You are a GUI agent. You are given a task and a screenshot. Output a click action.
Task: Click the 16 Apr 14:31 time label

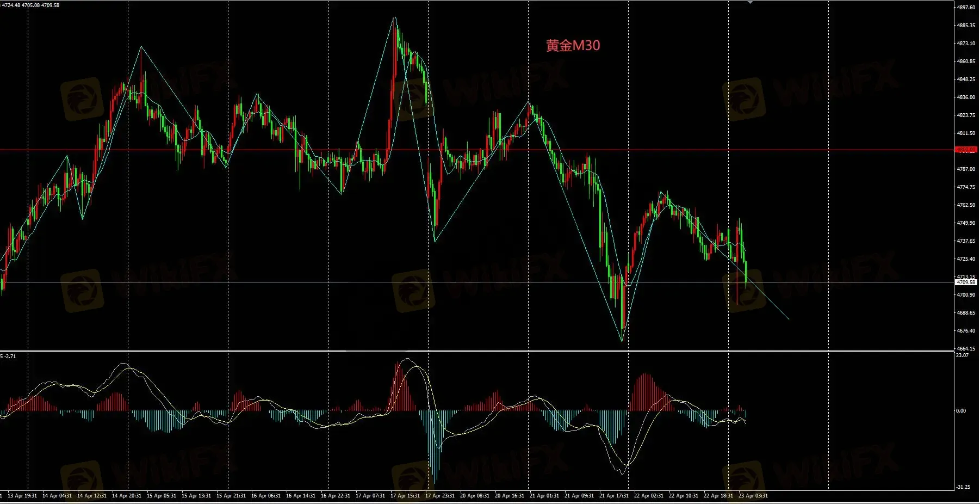[301, 496]
